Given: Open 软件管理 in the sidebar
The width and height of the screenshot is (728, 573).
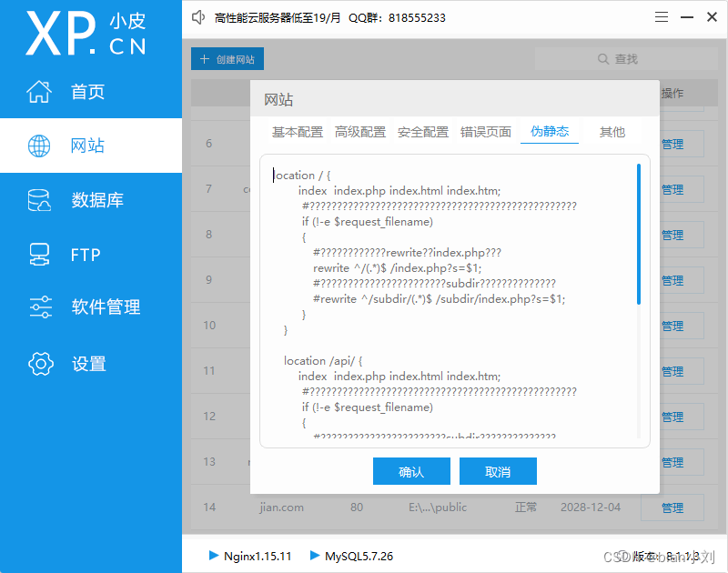Looking at the screenshot, I should tap(106, 307).
